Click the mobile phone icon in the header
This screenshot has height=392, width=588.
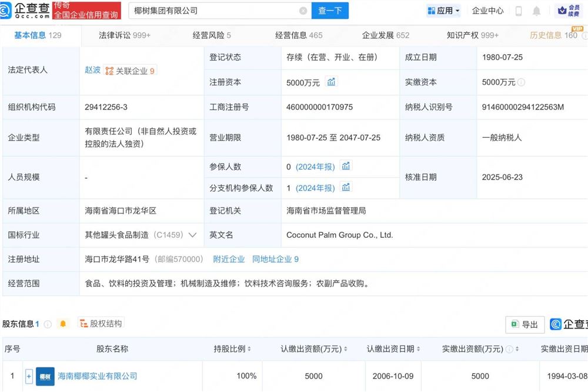(519, 10)
